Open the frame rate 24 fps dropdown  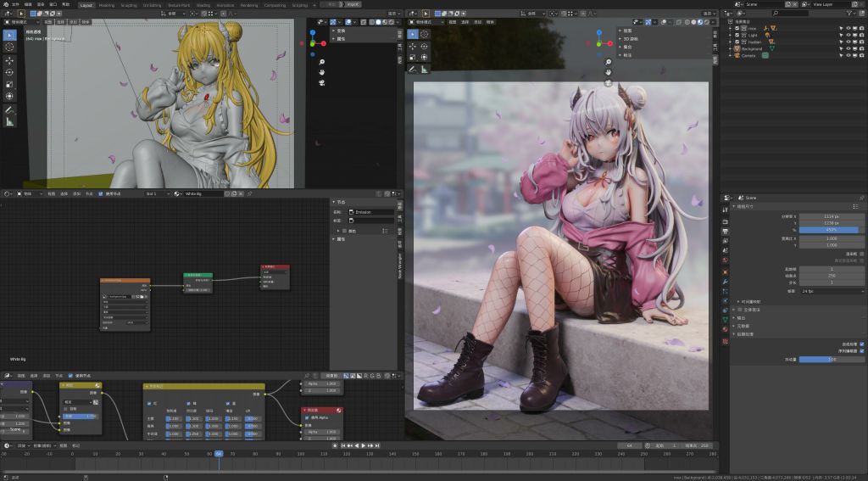pos(832,291)
